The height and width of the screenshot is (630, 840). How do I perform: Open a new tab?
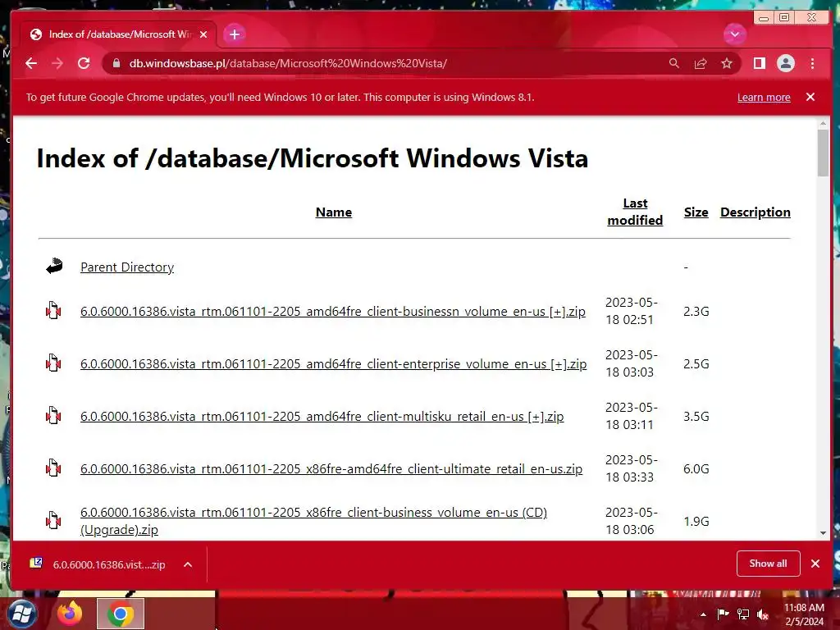coord(234,34)
